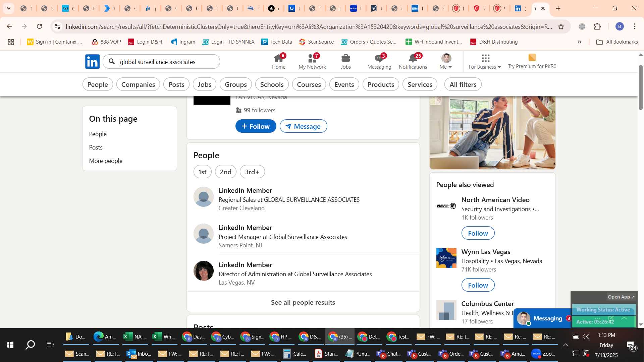This screenshot has width=644, height=362.
Task: Open Task View on the taskbar
Action: 50,345
